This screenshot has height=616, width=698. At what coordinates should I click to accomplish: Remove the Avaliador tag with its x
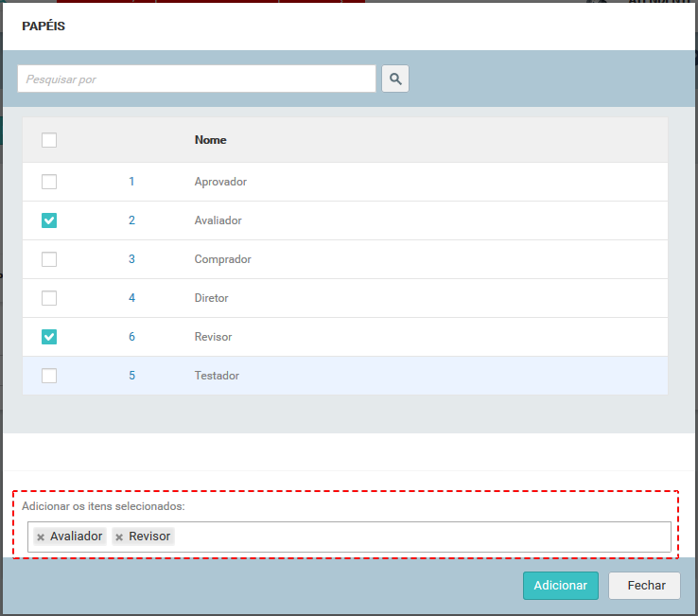[x=41, y=537]
